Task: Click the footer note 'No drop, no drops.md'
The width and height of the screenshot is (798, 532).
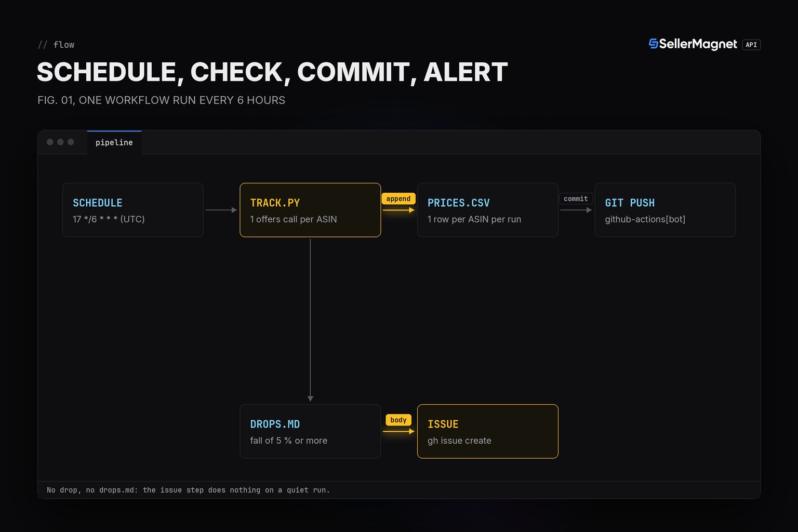Action: pos(188,490)
